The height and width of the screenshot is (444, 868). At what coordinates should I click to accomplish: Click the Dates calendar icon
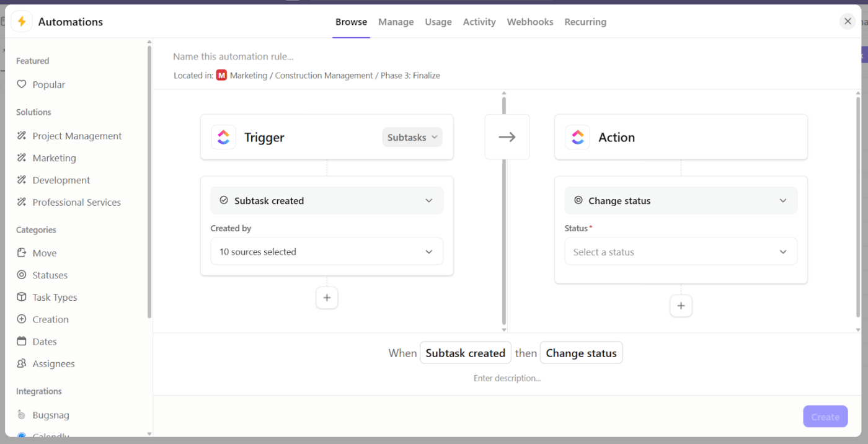pyautogui.click(x=22, y=342)
